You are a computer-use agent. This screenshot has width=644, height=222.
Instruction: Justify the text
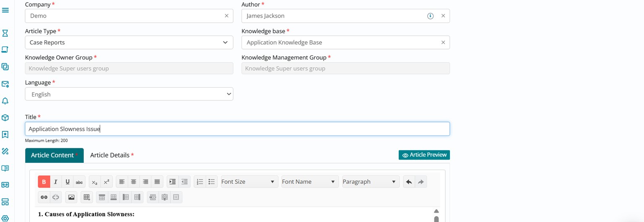(x=157, y=182)
